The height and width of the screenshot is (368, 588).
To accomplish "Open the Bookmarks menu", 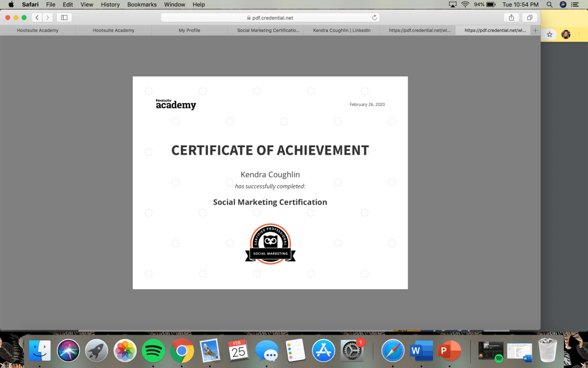I will click(141, 5).
